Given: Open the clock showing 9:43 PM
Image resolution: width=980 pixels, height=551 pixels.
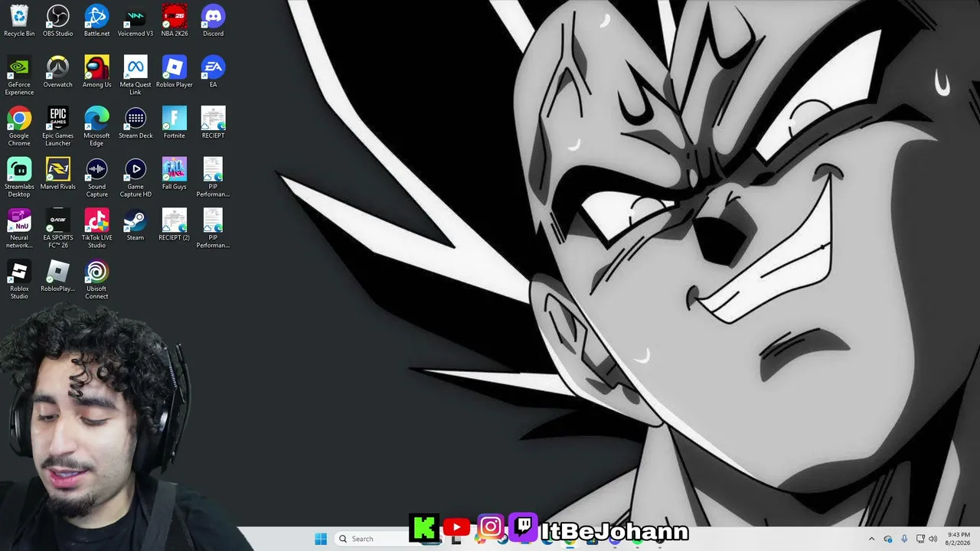Looking at the screenshot, I should 959,539.
